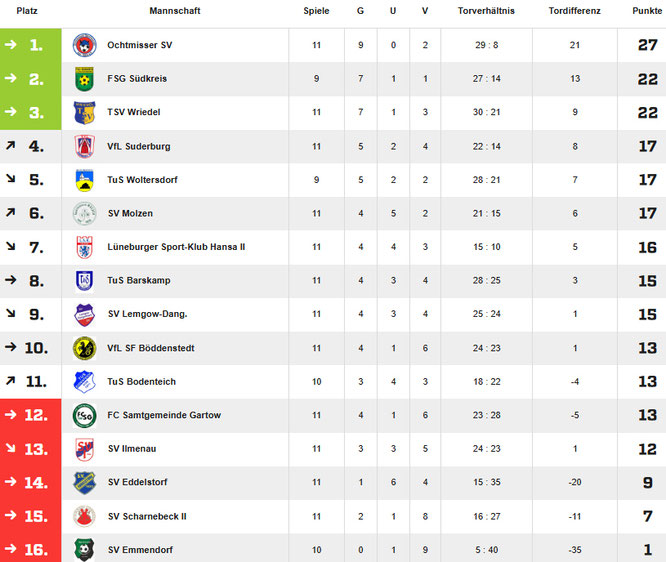666x562 pixels.
Task: Click the FSG Südkreis team logo
Action: 84,79
